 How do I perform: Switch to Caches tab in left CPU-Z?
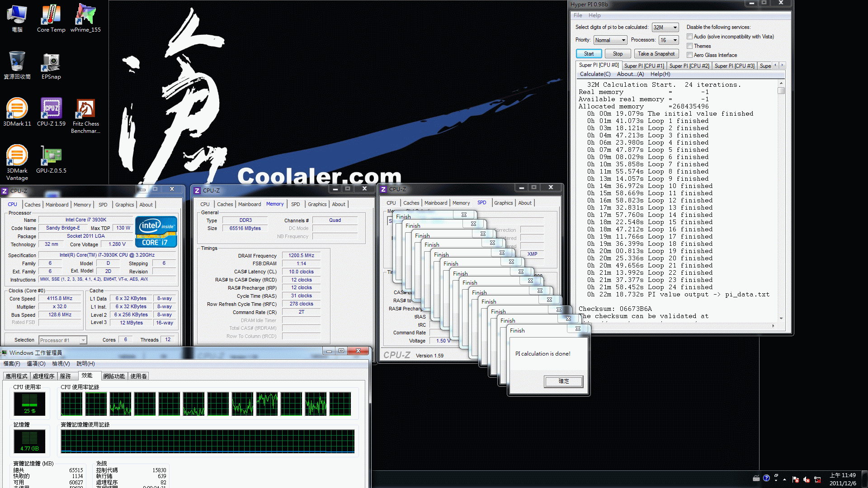(32, 205)
